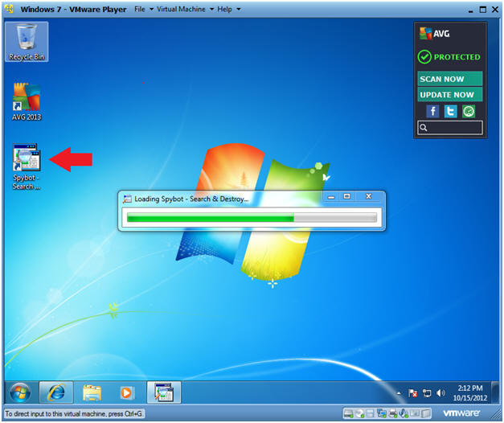Click VMware printer status icon

click(393, 413)
